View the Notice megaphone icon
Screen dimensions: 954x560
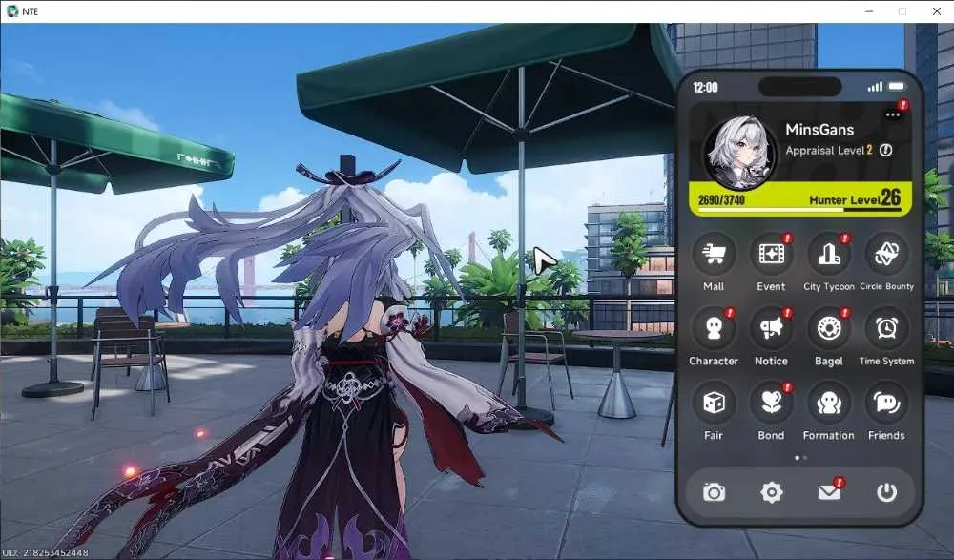771,329
